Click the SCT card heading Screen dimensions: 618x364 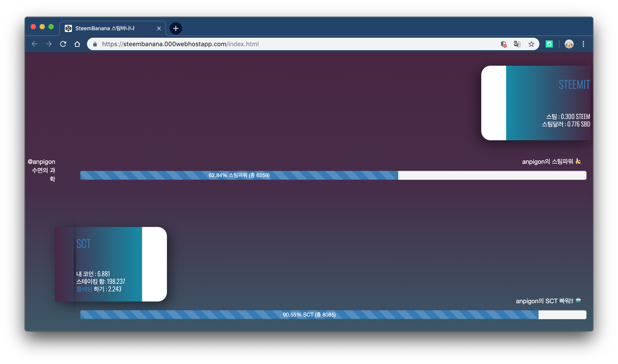tap(83, 243)
